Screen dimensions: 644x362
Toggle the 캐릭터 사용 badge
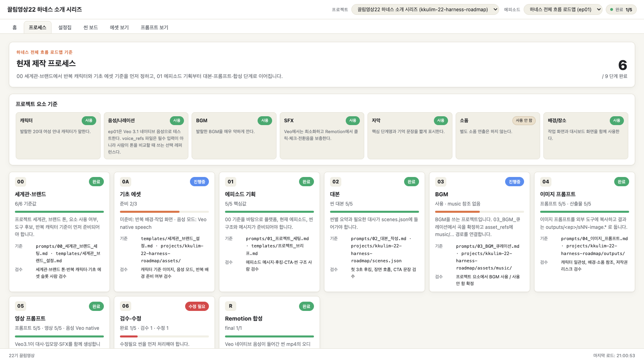89,121
